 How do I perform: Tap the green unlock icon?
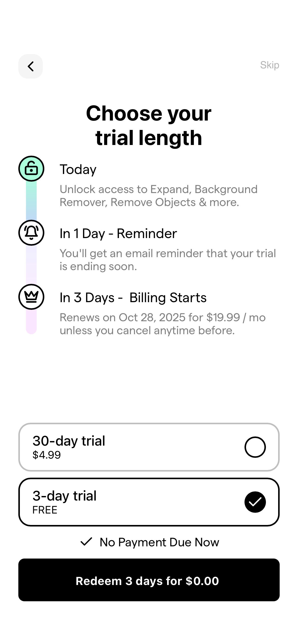click(31, 169)
